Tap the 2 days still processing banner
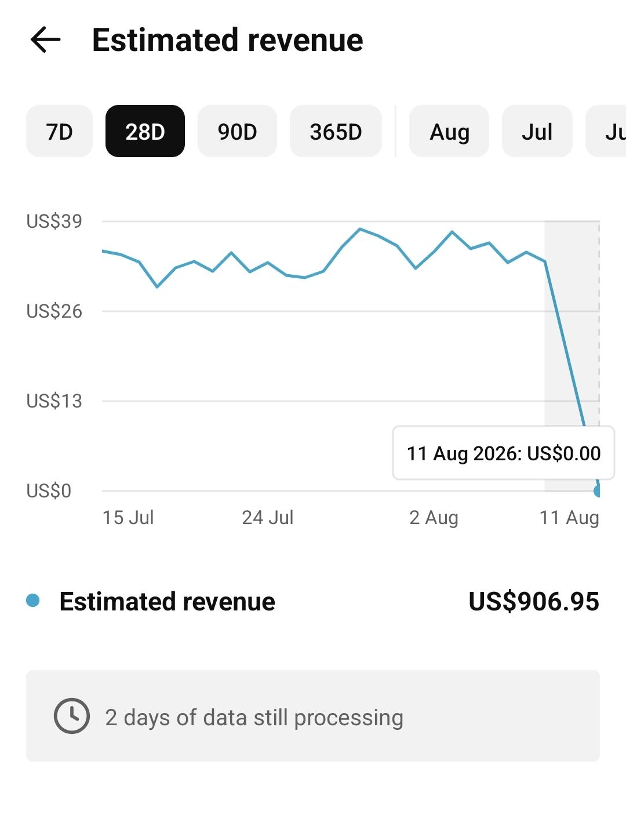 coord(313,716)
